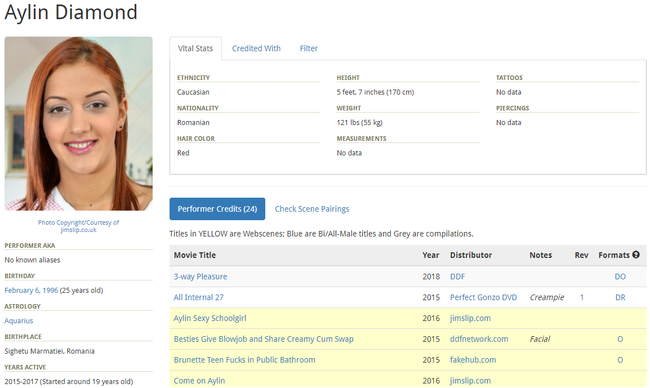Click the Sighetu Marmatiei, Romania birthplace text

(x=49, y=351)
